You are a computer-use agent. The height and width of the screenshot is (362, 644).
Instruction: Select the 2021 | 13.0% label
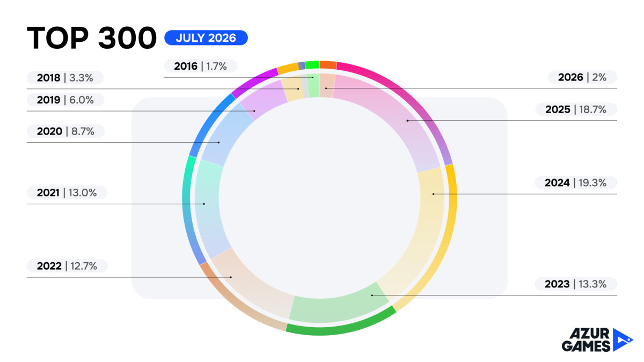click(67, 193)
